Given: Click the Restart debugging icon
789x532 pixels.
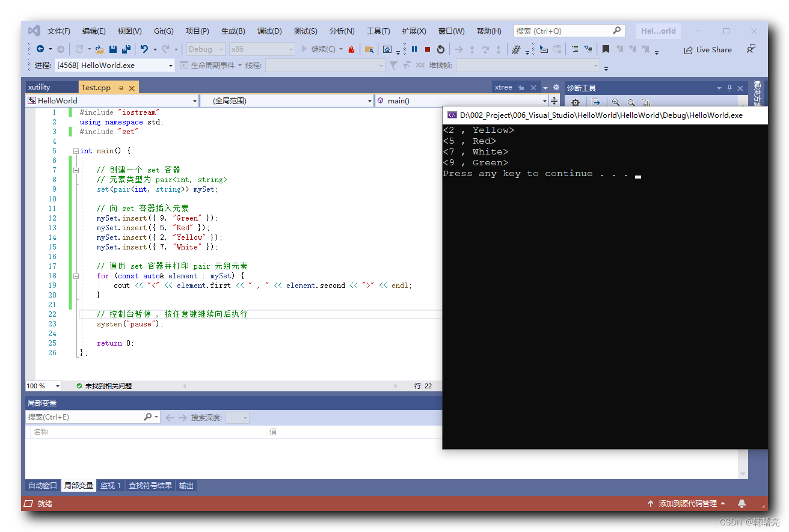Looking at the screenshot, I should point(441,49).
